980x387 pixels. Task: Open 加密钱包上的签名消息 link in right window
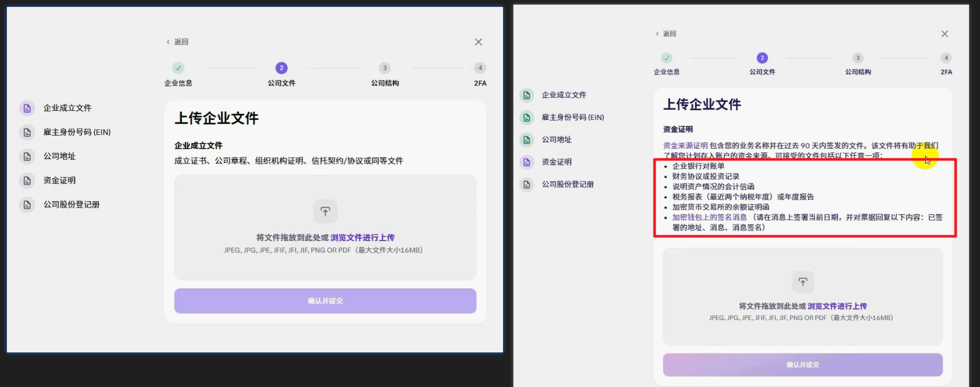point(710,217)
